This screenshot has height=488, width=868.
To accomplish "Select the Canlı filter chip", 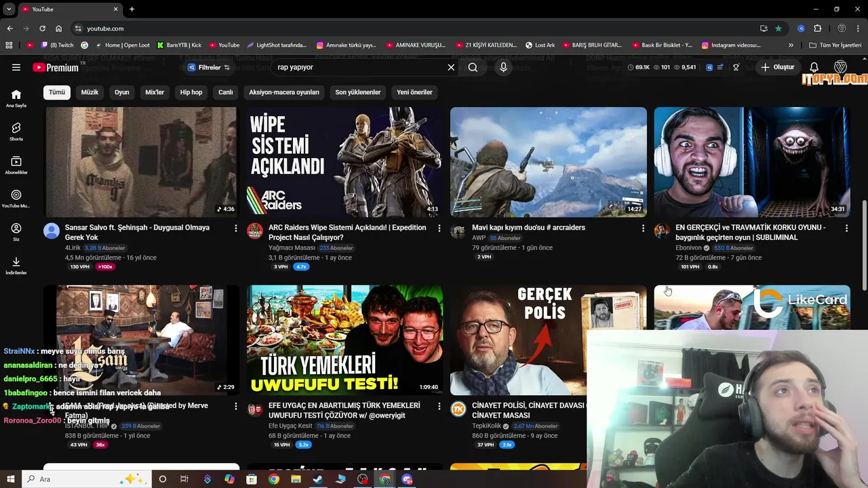I will tap(226, 92).
